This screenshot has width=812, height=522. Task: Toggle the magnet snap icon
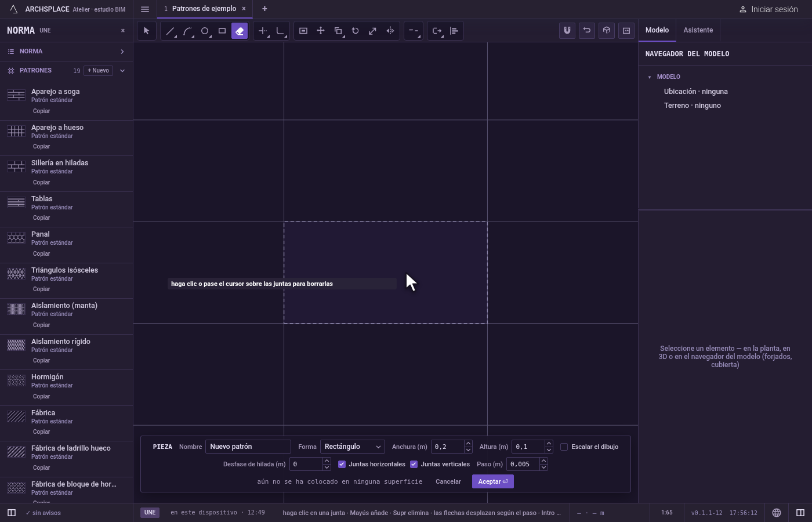567,31
